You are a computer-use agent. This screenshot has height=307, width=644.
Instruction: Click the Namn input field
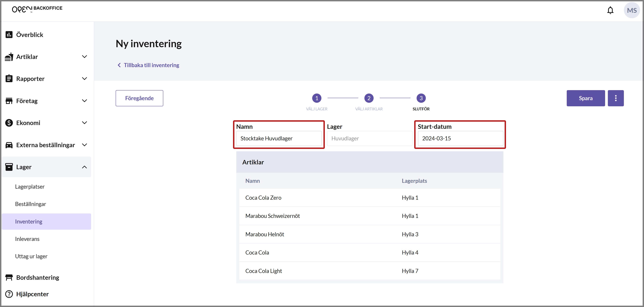click(279, 139)
